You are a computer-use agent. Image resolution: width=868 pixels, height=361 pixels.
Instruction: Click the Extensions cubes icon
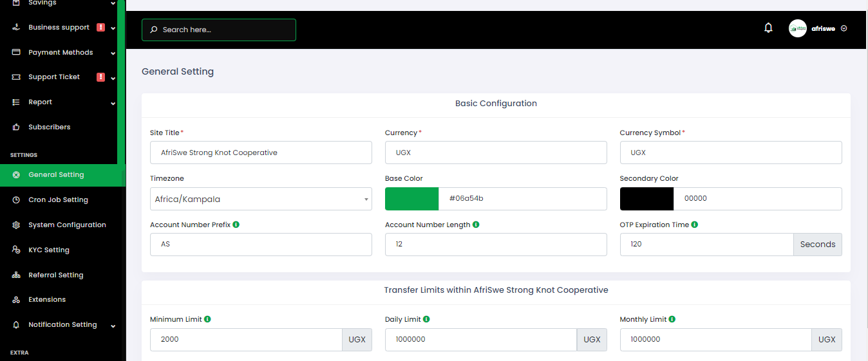[x=16, y=300]
